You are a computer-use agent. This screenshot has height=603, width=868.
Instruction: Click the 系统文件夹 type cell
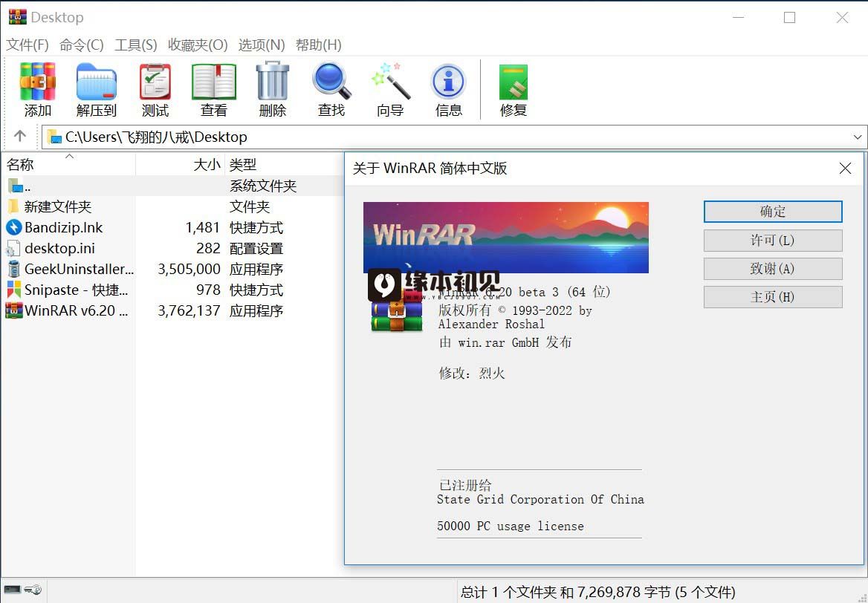(x=263, y=186)
